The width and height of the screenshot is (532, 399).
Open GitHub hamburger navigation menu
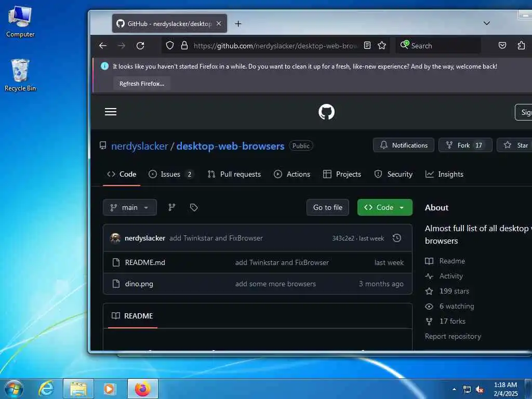[111, 112]
